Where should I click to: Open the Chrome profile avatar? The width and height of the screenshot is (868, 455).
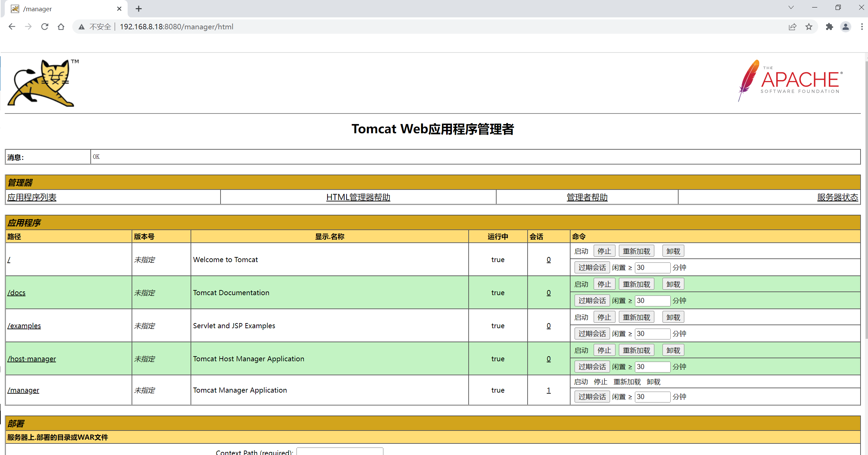click(x=846, y=27)
